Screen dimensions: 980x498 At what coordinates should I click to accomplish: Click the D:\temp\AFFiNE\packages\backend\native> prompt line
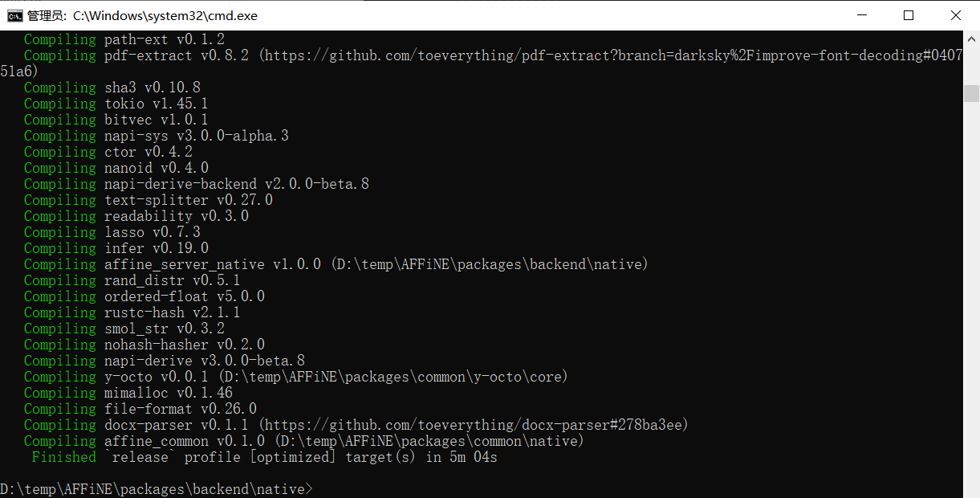[x=157, y=489]
